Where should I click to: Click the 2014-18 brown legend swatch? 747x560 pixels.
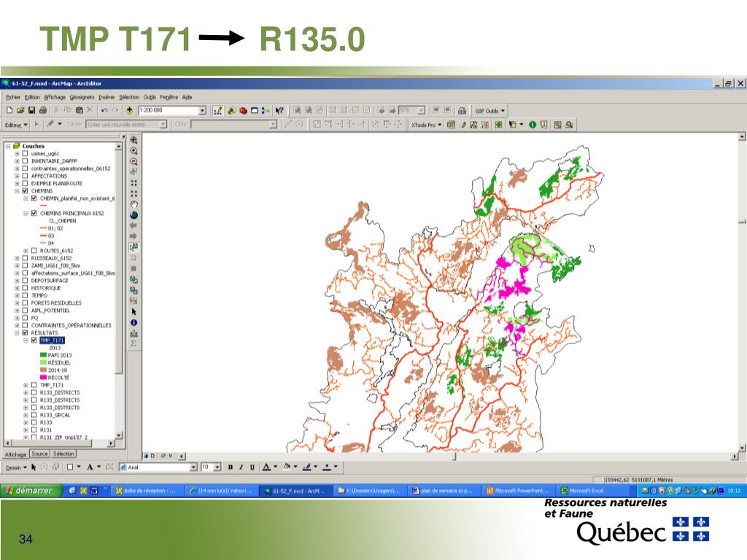click(x=43, y=370)
